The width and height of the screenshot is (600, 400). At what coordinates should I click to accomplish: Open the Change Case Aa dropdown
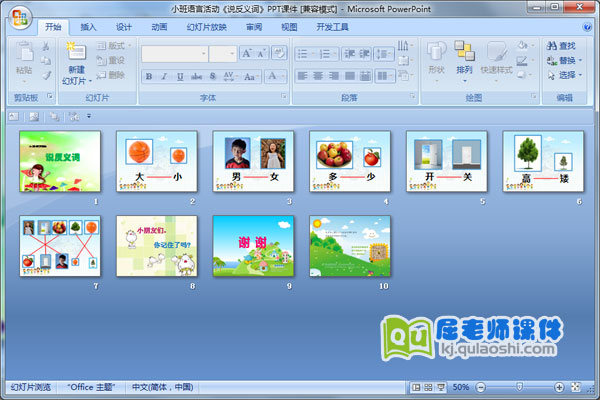pyautogui.click(x=251, y=76)
